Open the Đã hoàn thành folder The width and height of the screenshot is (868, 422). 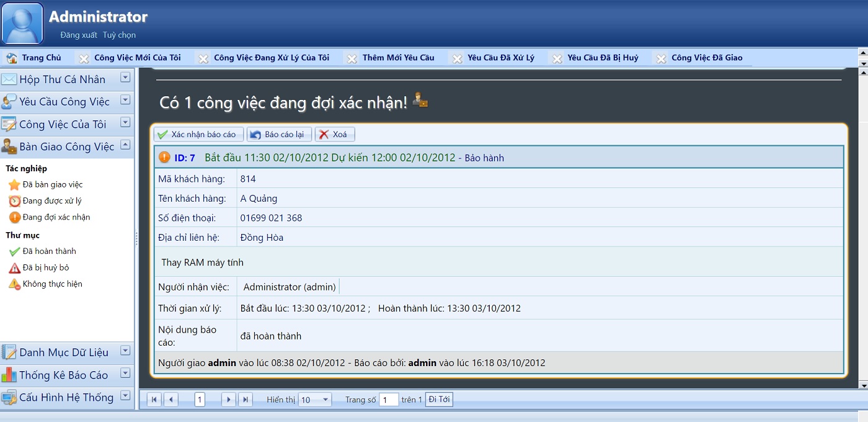49,251
